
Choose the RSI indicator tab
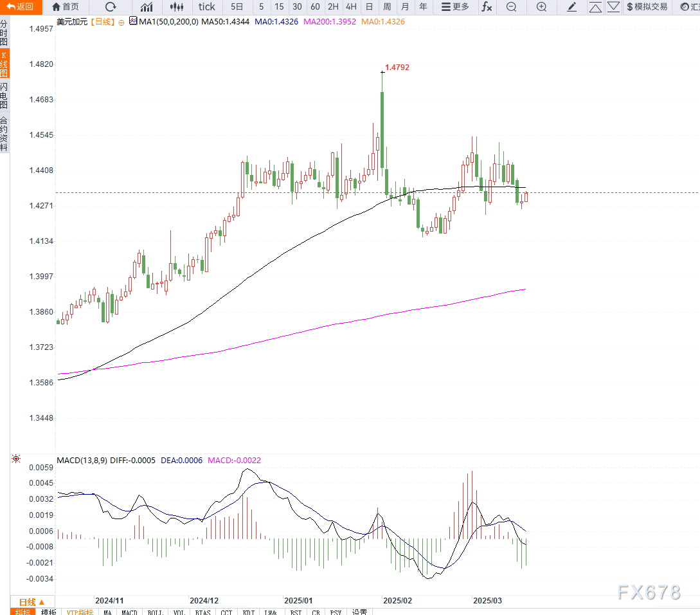pos(296,612)
